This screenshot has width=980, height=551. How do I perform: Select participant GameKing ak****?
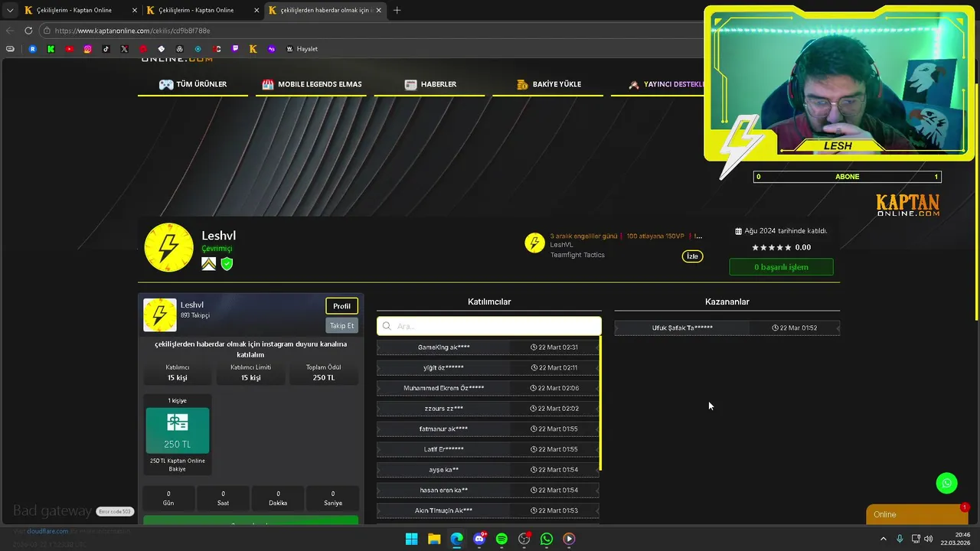tap(488, 347)
